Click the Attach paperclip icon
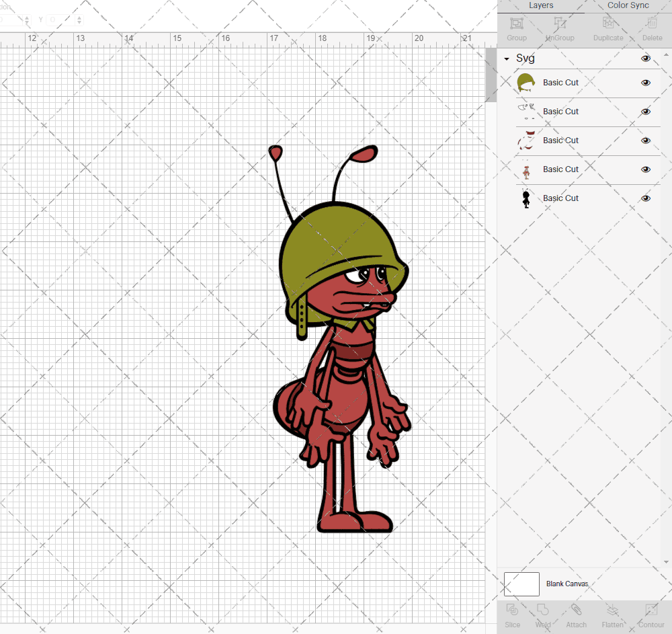The height and width of the screenshot is (634, 672). pyautogui.click(x=576, y=610)
